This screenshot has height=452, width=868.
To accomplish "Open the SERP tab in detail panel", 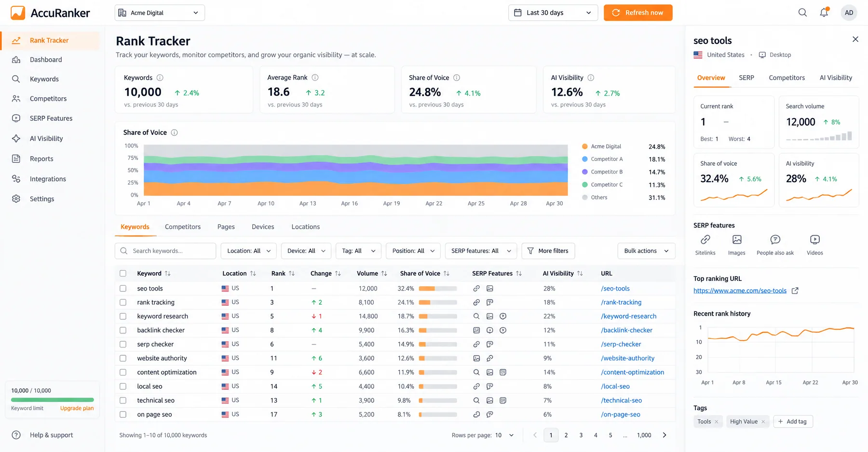I will (x=746, y=78).
